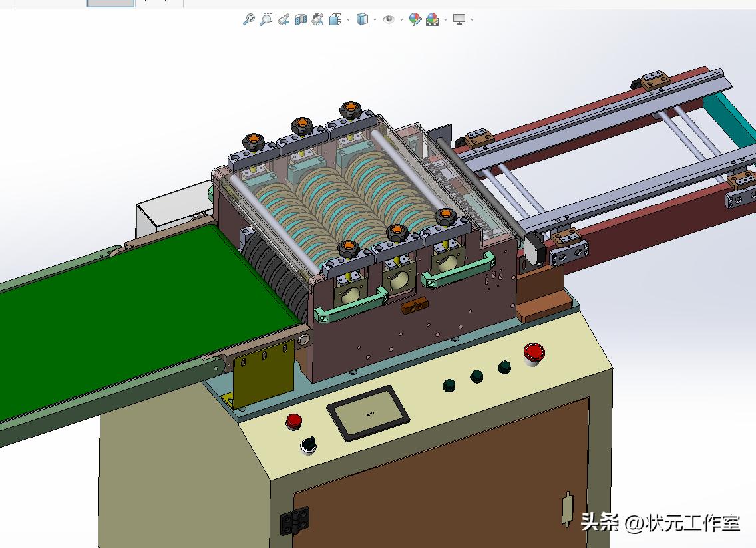Open the Dynamic Annotation Views tool
This screenshot has height=548, width=756.
tap(317, 19)
